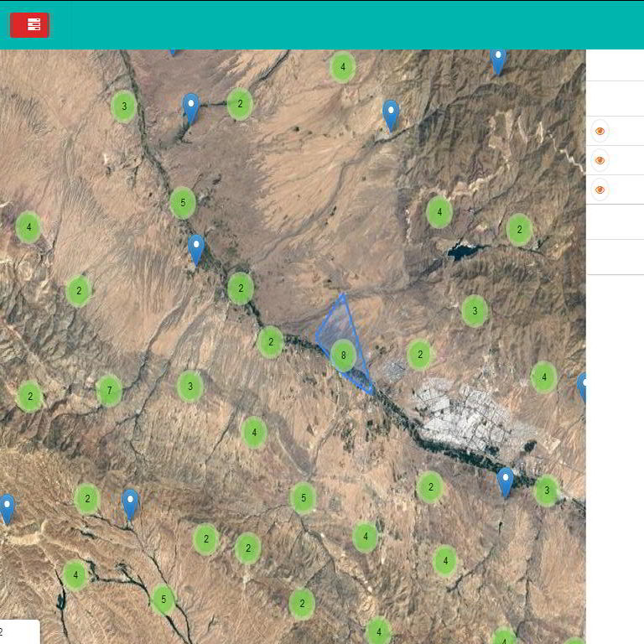This screenshot has width=644, height=644.
Task: Open the red layers menu button
Action: coord(29,25)
